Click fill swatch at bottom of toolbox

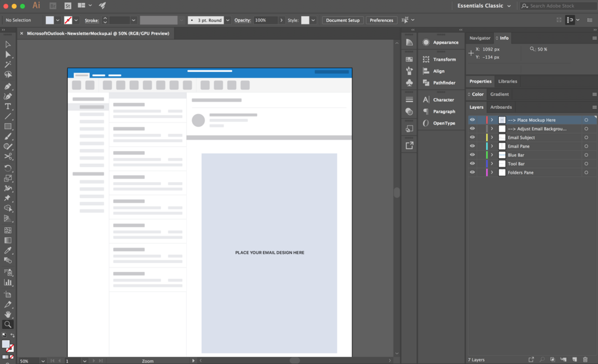[6, 344]
